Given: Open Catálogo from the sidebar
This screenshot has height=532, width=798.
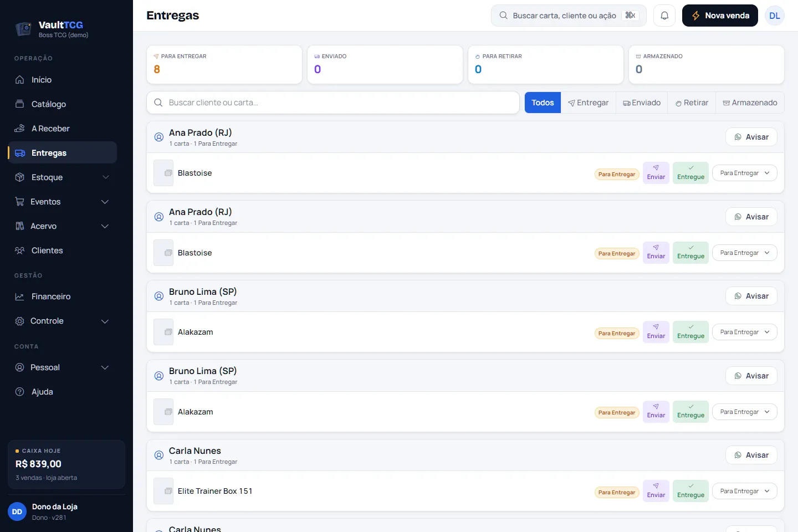Looking at the screenshot, I should pos(63,104).
